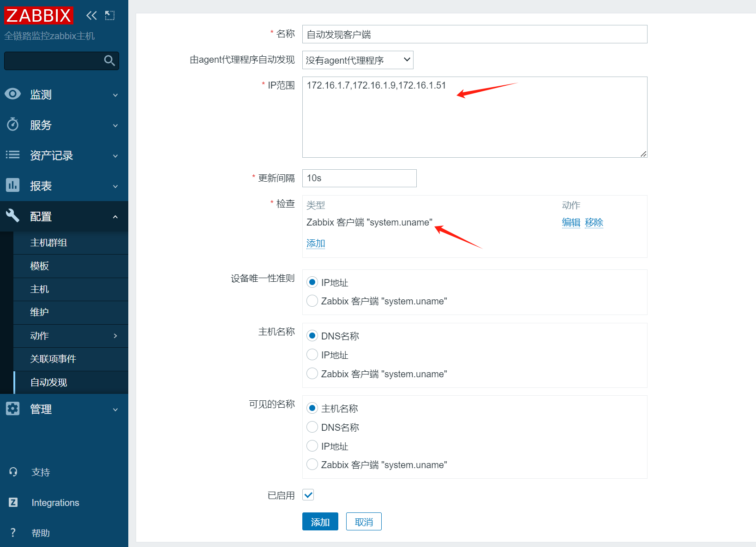Click the sidebar search field
The height and width of the screenshot is (547, 756).
click(61, 60)
